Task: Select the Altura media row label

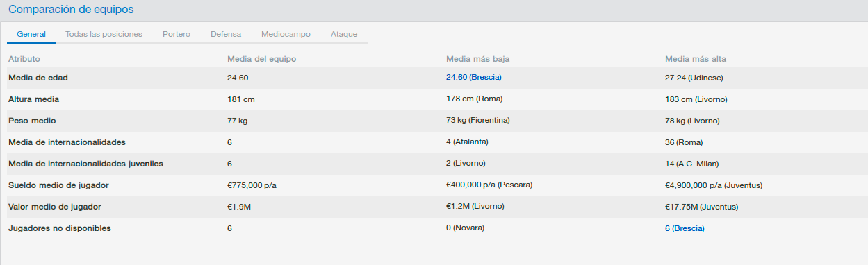Action: (34, 99)
